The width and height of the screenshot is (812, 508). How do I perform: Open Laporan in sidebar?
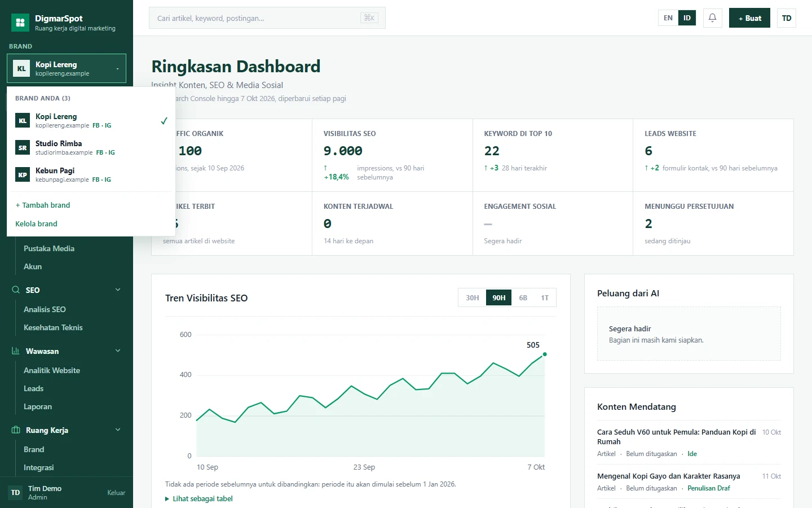pyautogui.click(x=38, y=406)
